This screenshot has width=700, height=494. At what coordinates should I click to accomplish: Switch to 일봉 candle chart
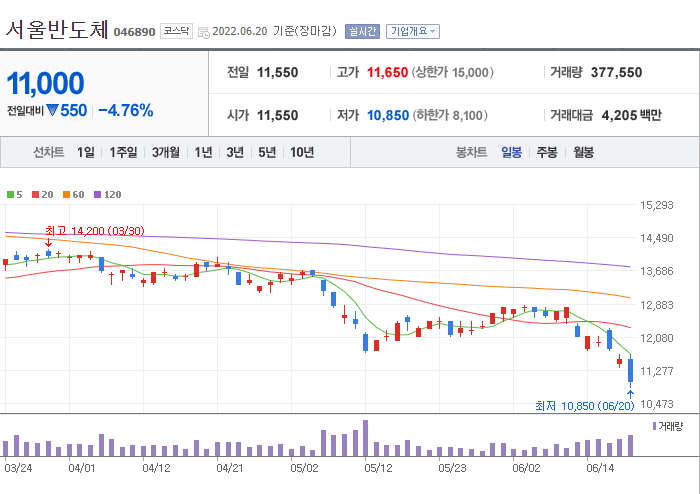[x=511, y=152]
